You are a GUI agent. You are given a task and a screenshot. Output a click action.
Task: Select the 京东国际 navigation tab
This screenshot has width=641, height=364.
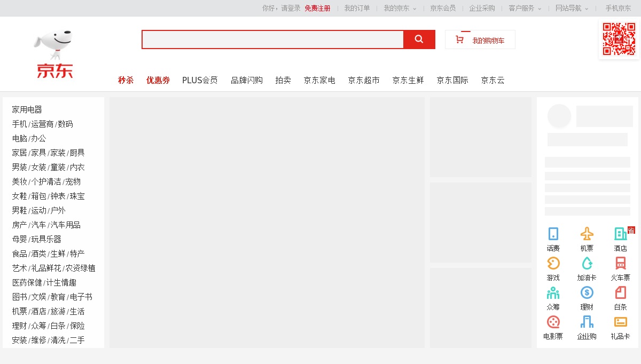coord(452,80)
